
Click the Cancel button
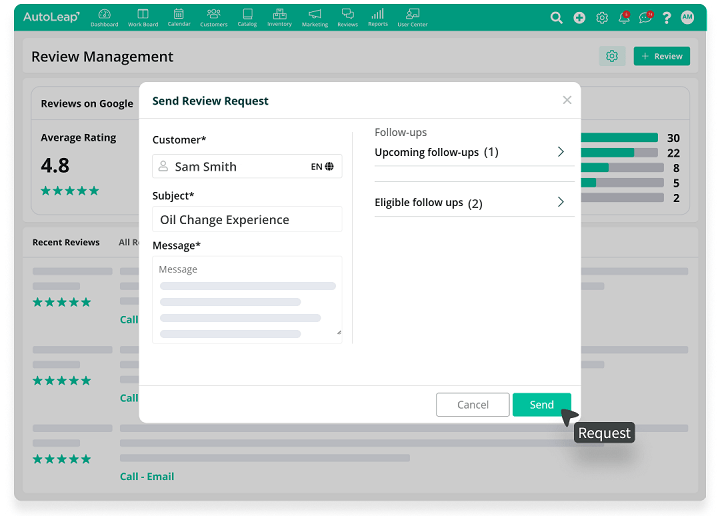pyautogui.click(x=473, y=405)
